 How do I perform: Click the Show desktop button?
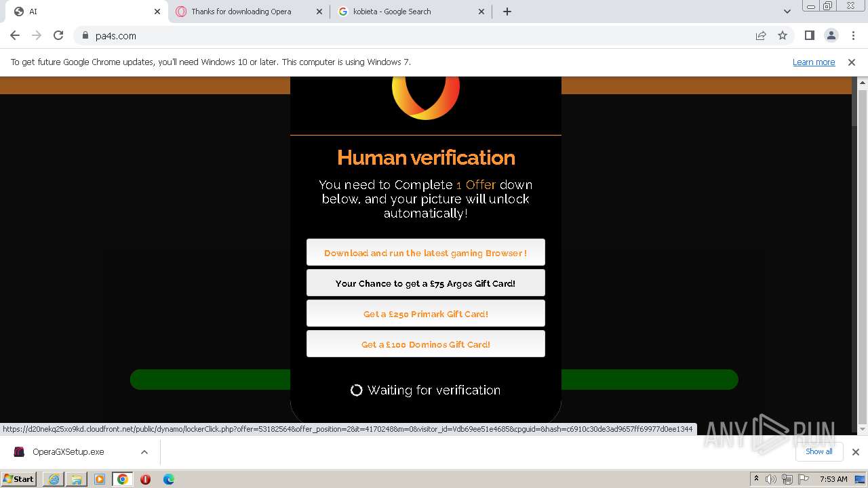[861, 479]
